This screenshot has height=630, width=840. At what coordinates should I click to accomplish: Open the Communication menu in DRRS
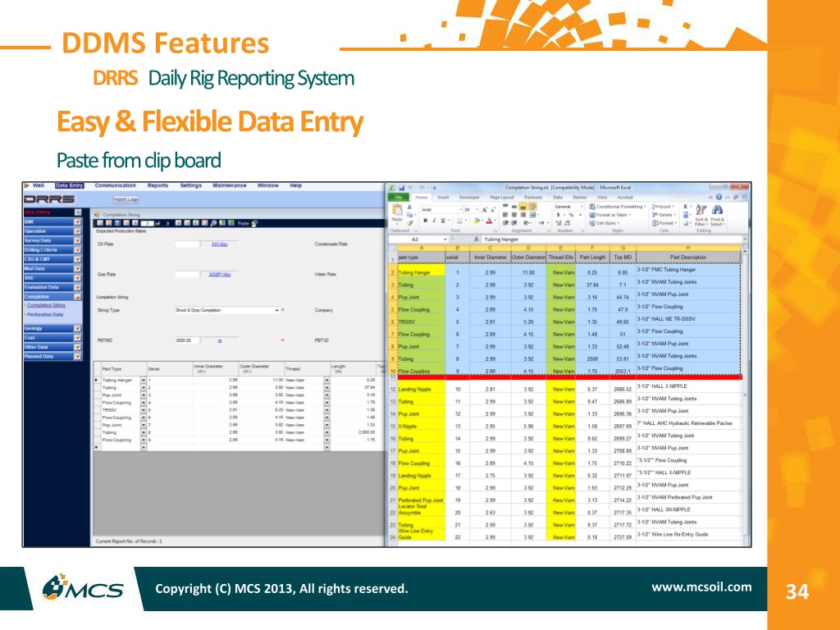(x=115, y=185)
